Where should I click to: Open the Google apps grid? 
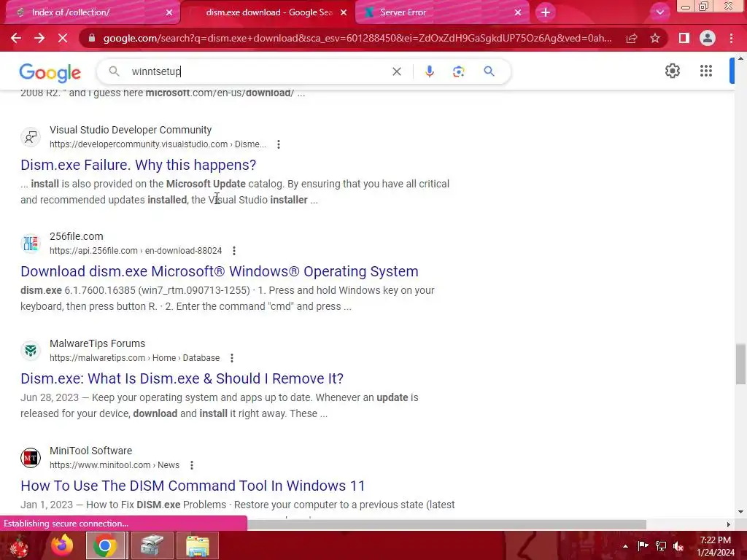click(706, 71)
